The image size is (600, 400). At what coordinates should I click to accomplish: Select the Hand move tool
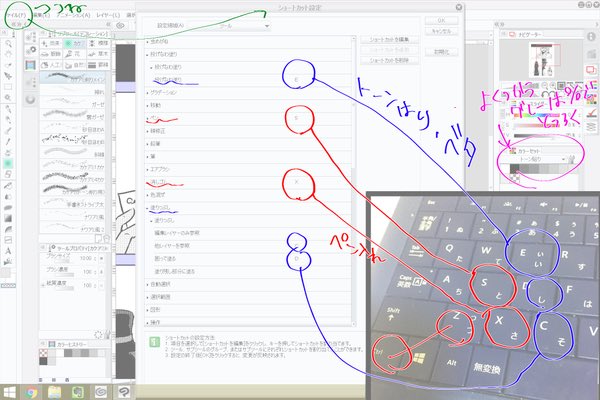(8, 54)
